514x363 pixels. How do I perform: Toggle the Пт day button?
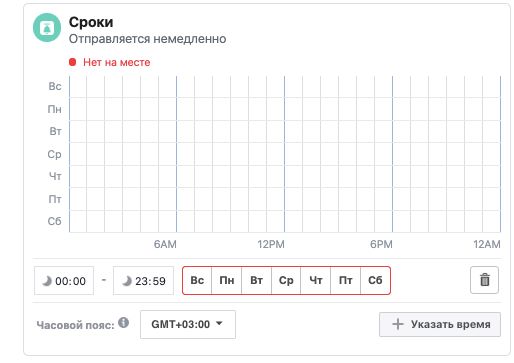click(346, 280)
